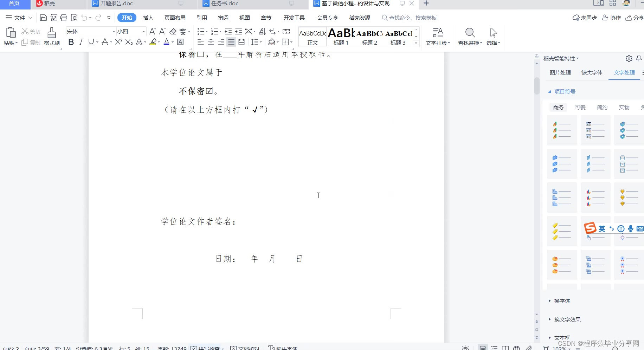Click the 未同步 sync button

click(x=585, y=18)
